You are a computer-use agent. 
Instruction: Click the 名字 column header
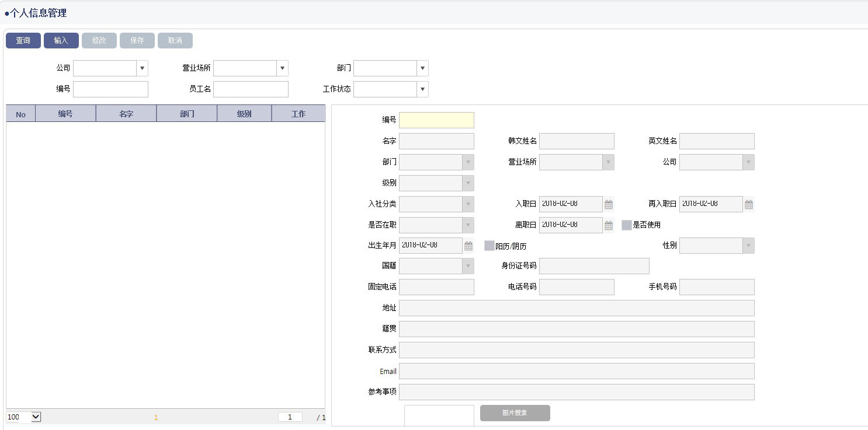pos(126,113)
